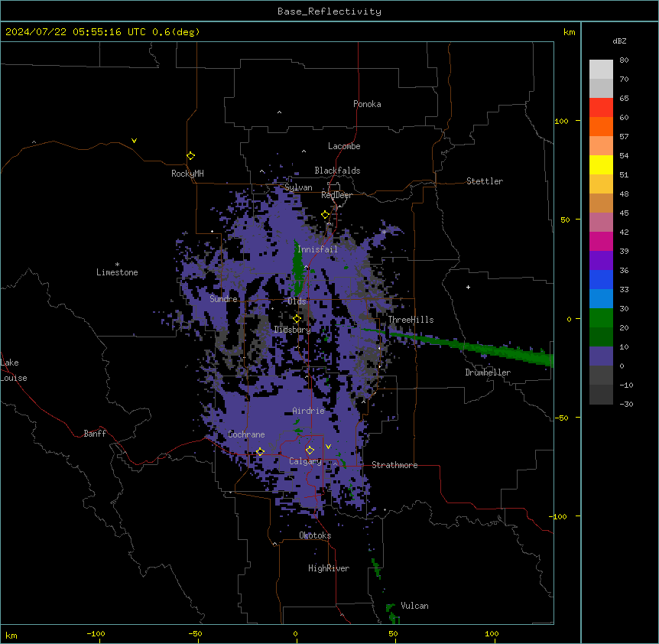Click the Lacombe city label
The image size is (659, 644).
[344, 146]
